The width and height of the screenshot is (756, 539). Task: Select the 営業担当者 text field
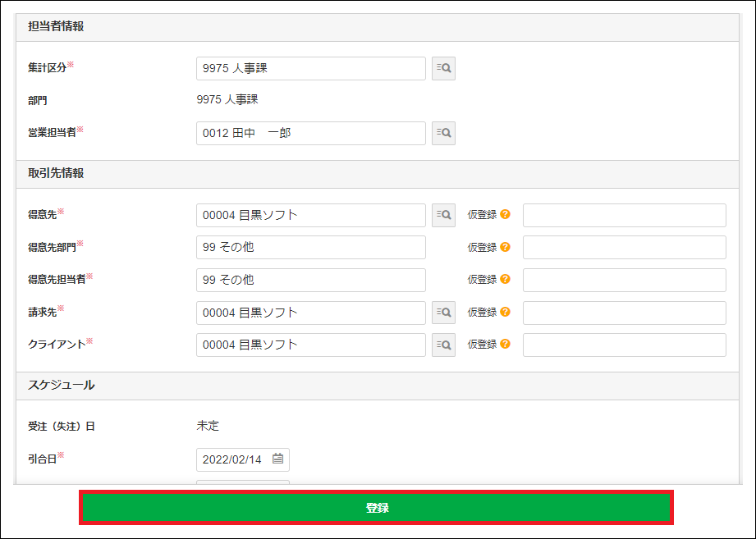(x=309, y=133)
